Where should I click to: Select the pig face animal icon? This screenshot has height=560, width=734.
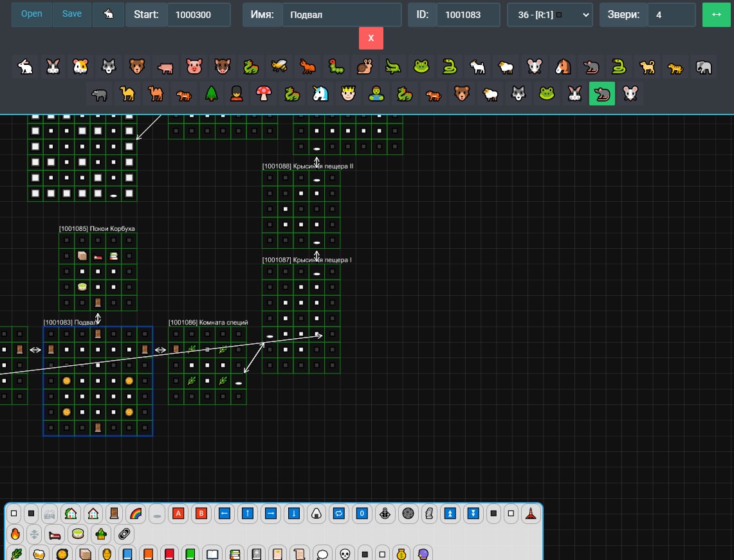pos(194,67)
